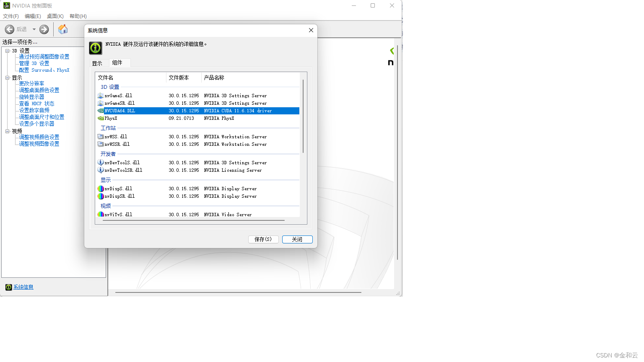The height and width of the screenshot is (362, 644).
Task: Click the Home icon in toolbar
Action: point(63,29)
